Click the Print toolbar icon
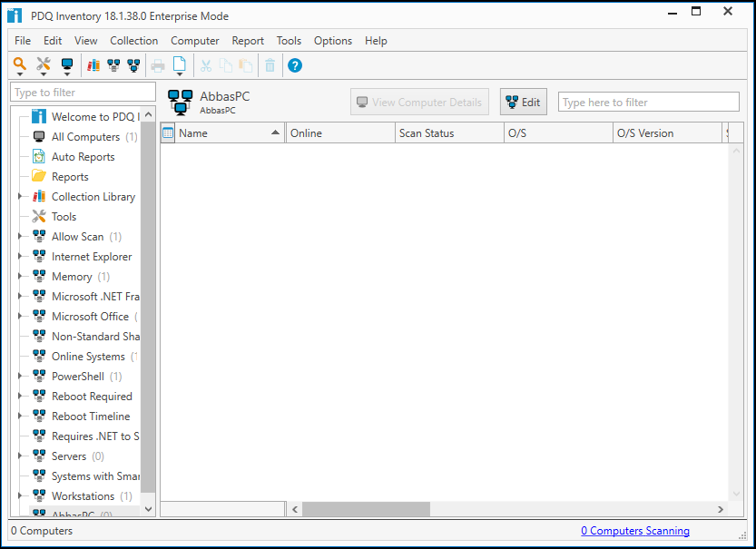Image resolution: width=756 pixels, height=549 pixels. pos(158,65)
